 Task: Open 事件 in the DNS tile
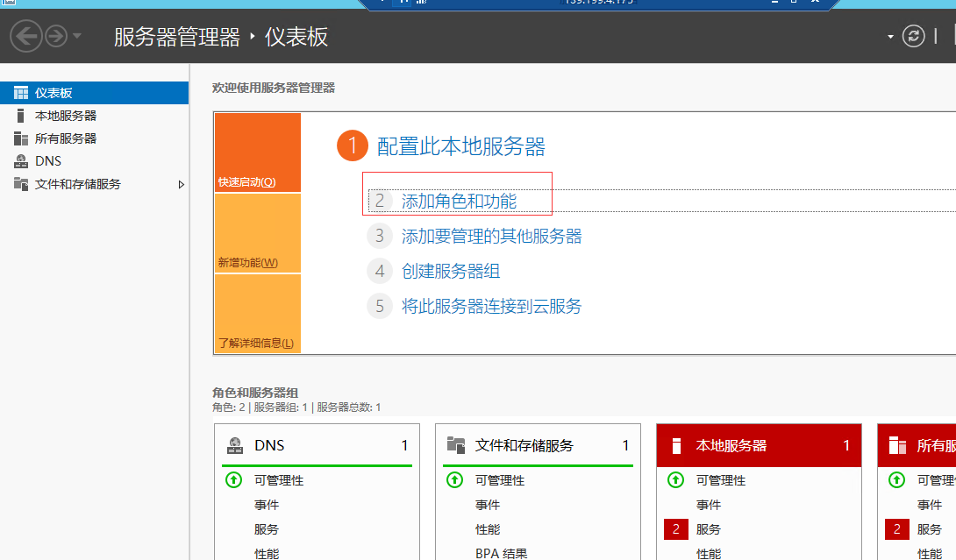point(267,505)
